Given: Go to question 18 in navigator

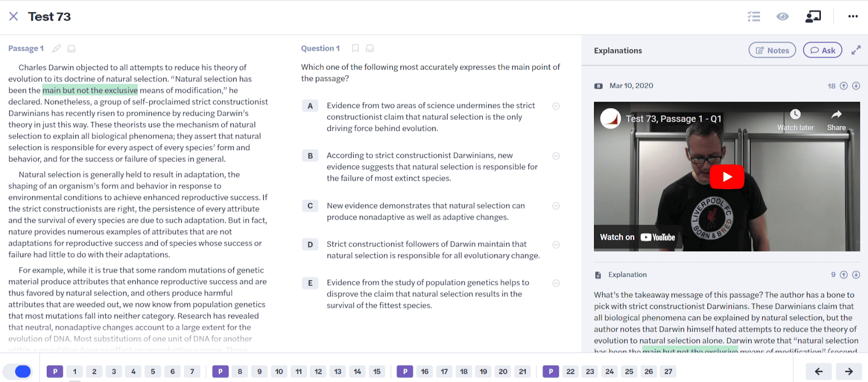Looking at the screenshot, I should point(464,372).
